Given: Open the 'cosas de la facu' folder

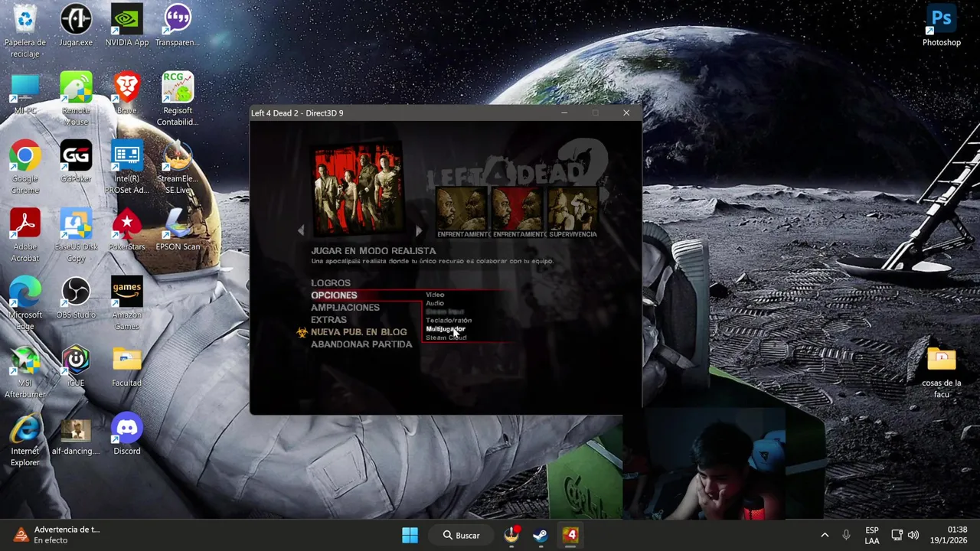Looking at the screenshot, I should pos(941,372).
